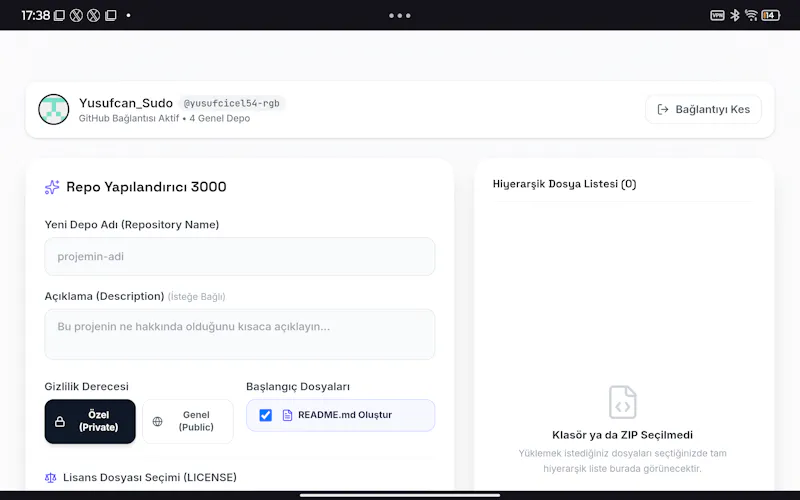Tap the VPN status icon
This screenshot has height=500, width=800.
click(x=717, y=15)
